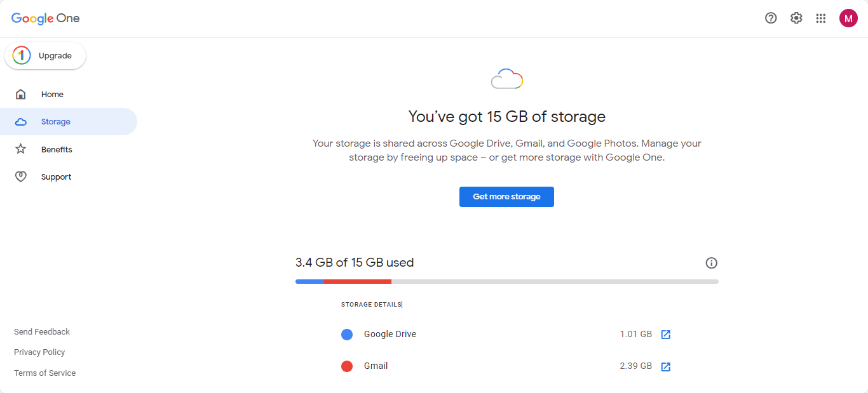Click the storage usage bar
Screen dimensions: 868x393
click(x=507, y=281)
